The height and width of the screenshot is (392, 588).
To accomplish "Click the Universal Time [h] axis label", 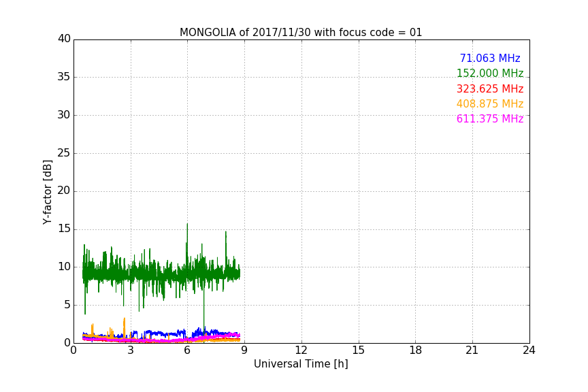I will 301,364.
